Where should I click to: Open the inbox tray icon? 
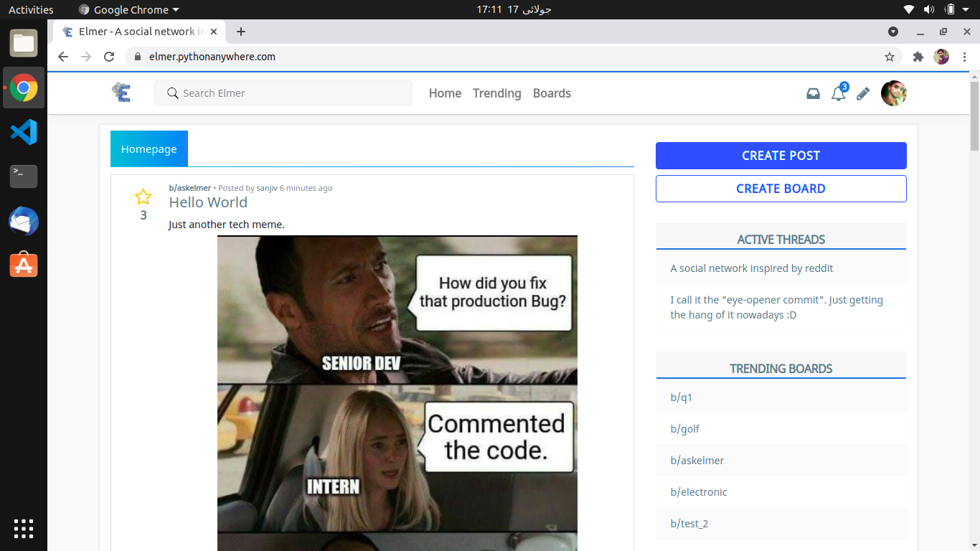[x=813, y=93]
